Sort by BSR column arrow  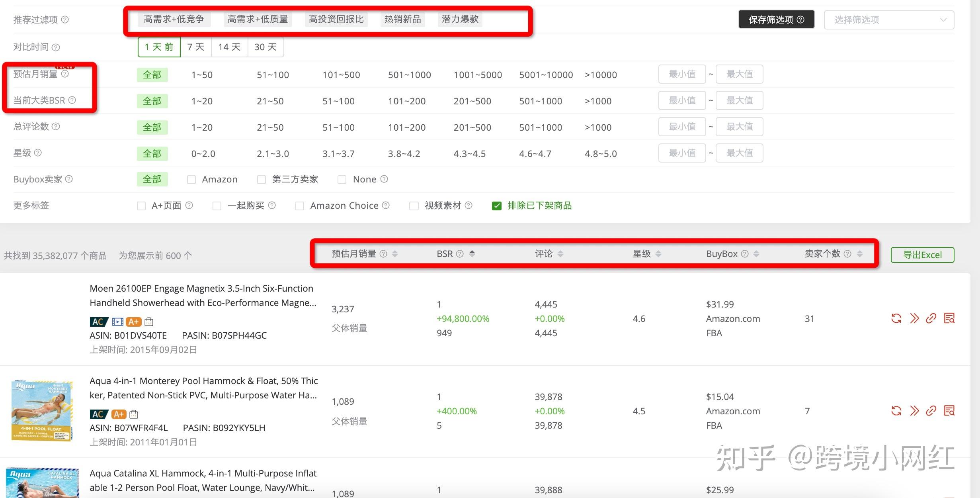(472, 254)
